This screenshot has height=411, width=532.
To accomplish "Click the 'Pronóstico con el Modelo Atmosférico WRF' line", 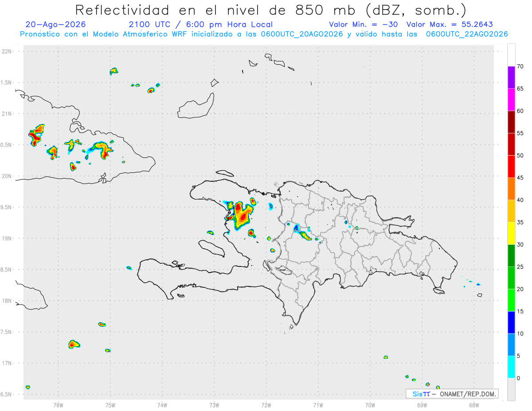I will pos(264,34).
